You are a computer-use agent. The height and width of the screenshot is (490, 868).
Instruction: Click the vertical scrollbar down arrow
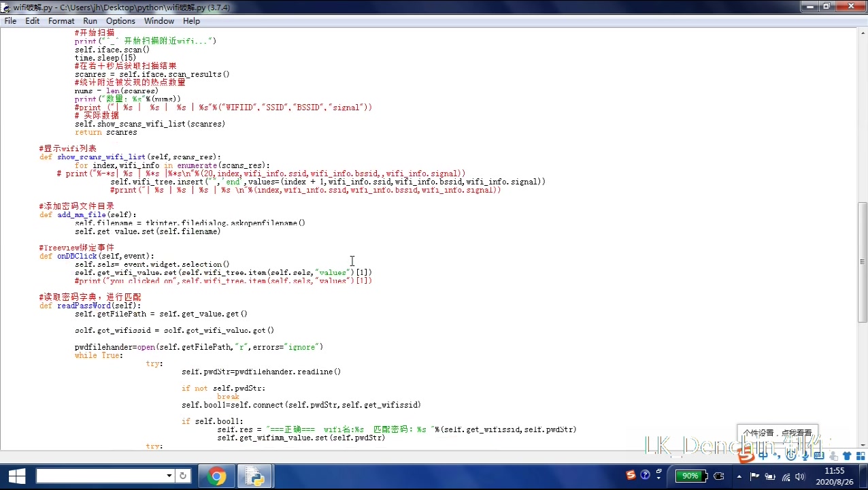(x=862, y=444)
